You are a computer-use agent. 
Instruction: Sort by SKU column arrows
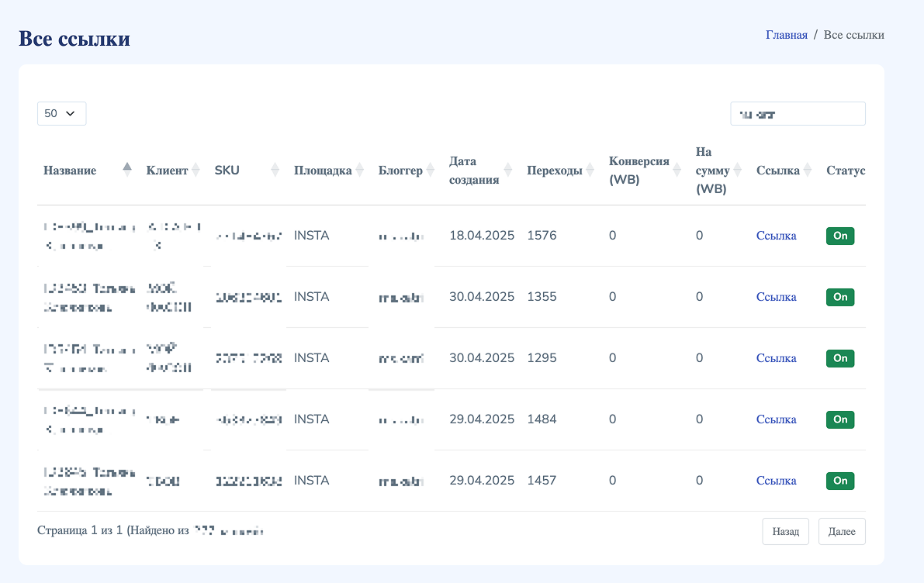point(275,171)
